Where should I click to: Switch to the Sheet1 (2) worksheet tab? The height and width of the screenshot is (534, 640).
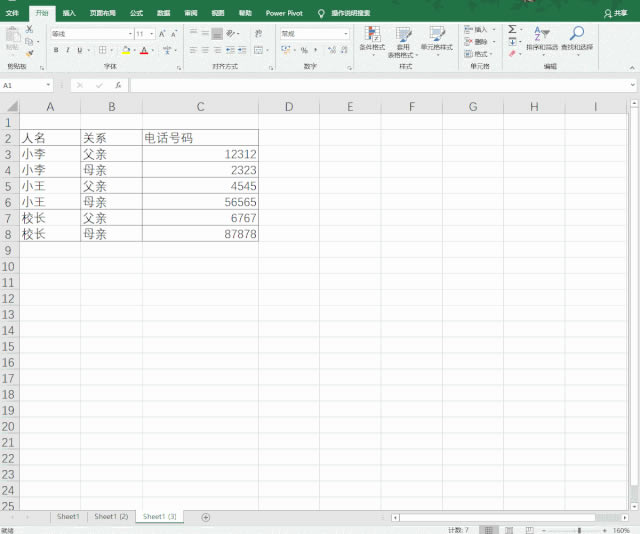(x=111, y=517)
